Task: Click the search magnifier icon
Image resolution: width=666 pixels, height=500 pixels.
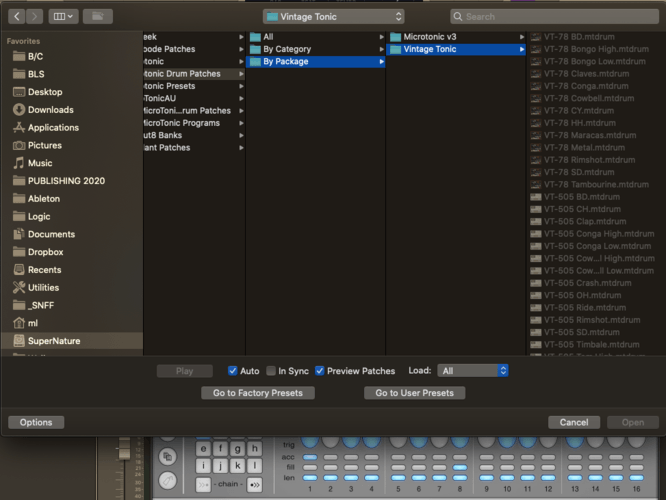Action: coord(457,17)
